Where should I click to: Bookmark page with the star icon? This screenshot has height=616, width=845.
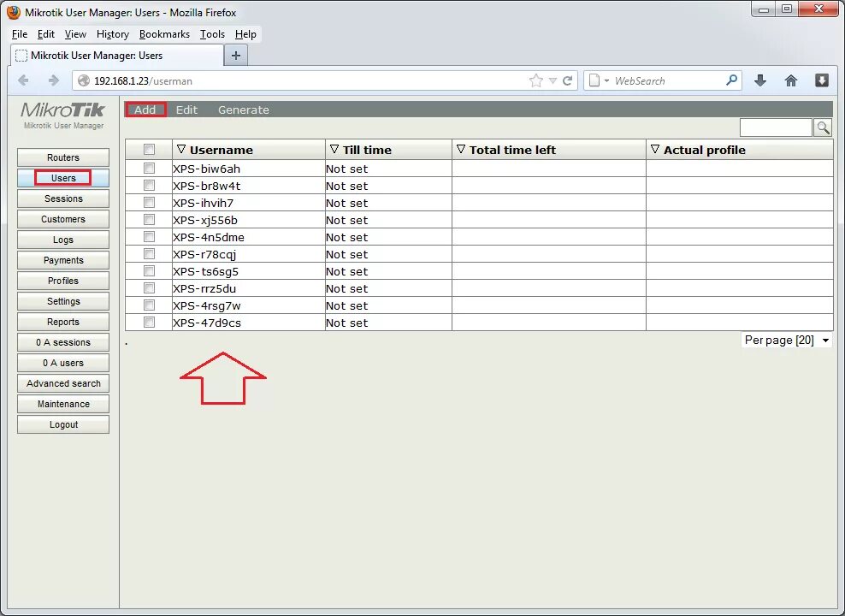(535, 80)
